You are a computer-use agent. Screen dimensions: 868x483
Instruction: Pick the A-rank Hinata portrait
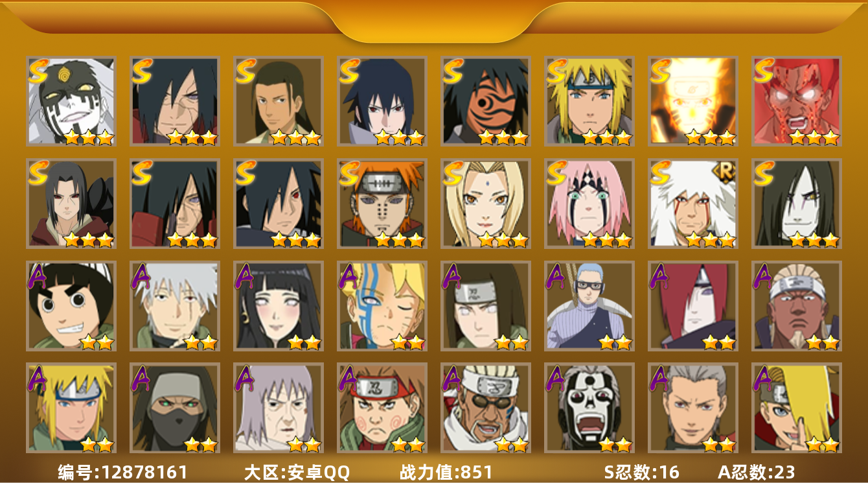[x=279, y=306]
